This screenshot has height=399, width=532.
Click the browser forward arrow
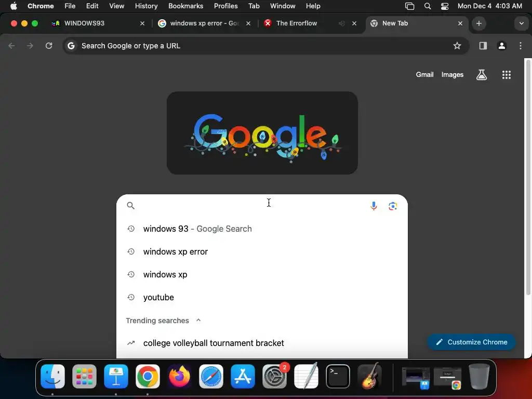click(30, 46)
